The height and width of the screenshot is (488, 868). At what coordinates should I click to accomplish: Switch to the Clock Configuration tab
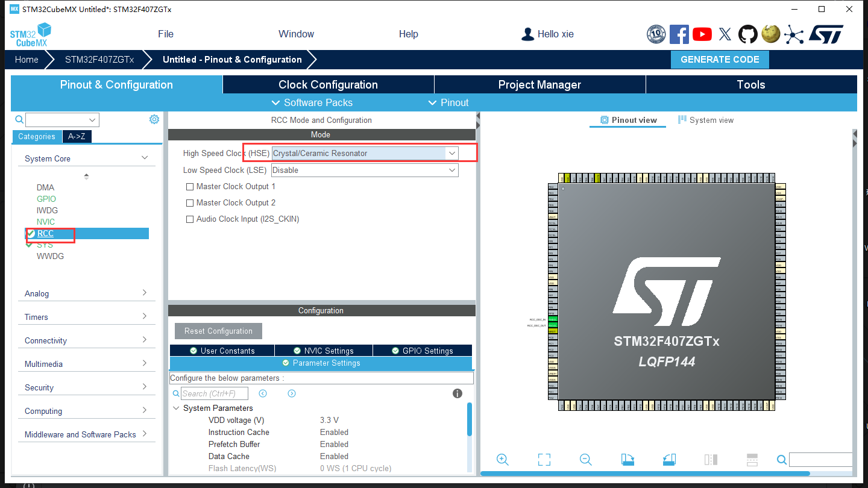click(x=328, y=84)
